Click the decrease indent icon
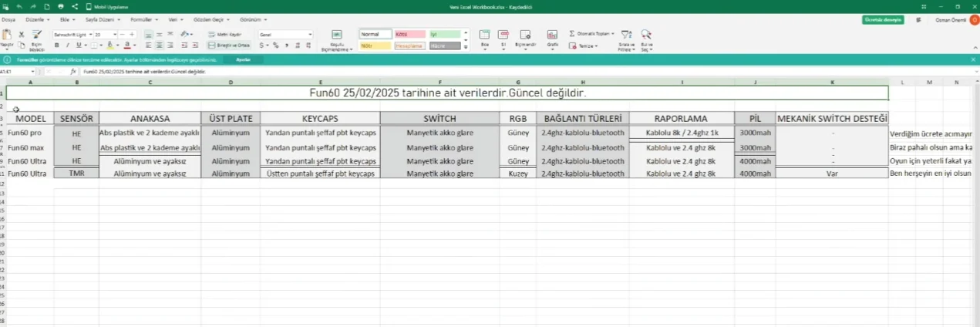The image size is (980, 327). tap(184, 46)
